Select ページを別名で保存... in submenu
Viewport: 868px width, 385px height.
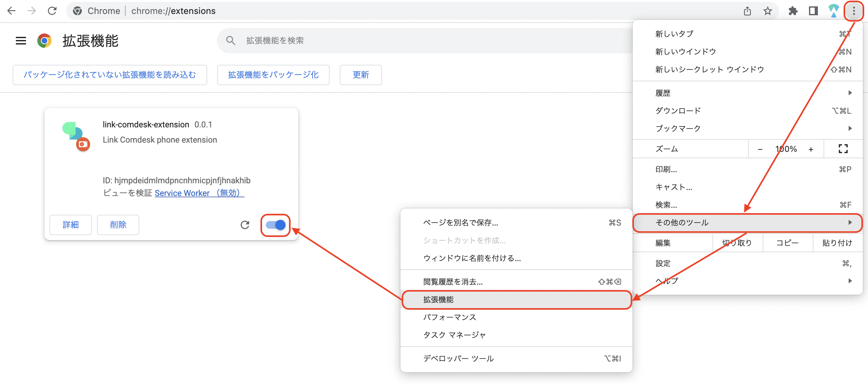[516, 223]
